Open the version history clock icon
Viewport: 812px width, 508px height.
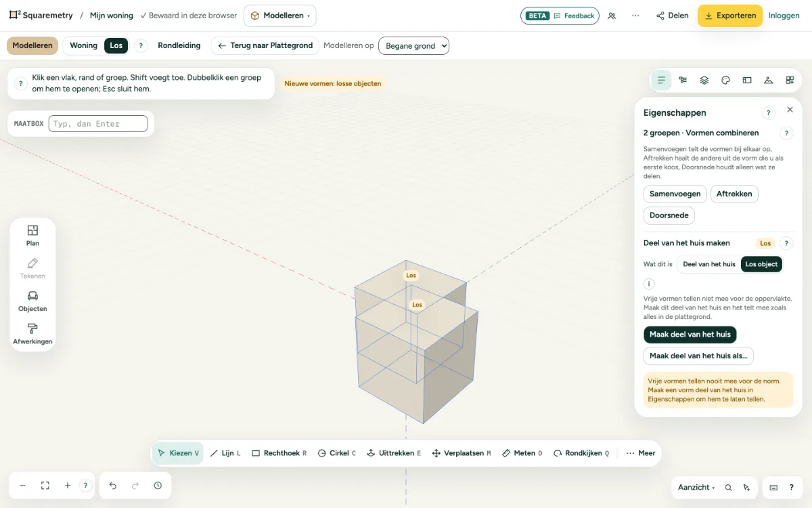point(158,486)
